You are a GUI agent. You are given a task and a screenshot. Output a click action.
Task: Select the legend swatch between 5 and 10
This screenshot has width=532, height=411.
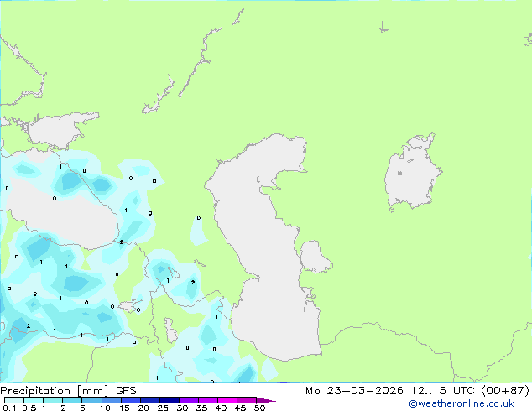[91, 400]
